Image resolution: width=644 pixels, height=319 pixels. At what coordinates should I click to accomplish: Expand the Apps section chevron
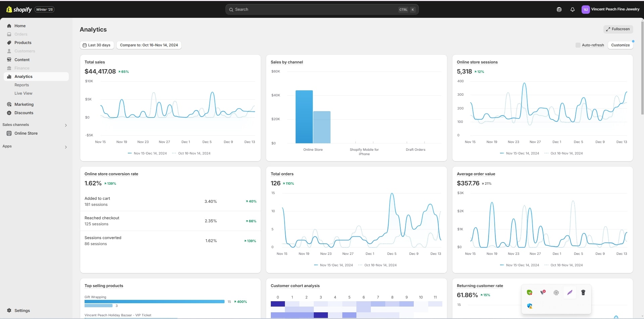click(x=66, y=147)
